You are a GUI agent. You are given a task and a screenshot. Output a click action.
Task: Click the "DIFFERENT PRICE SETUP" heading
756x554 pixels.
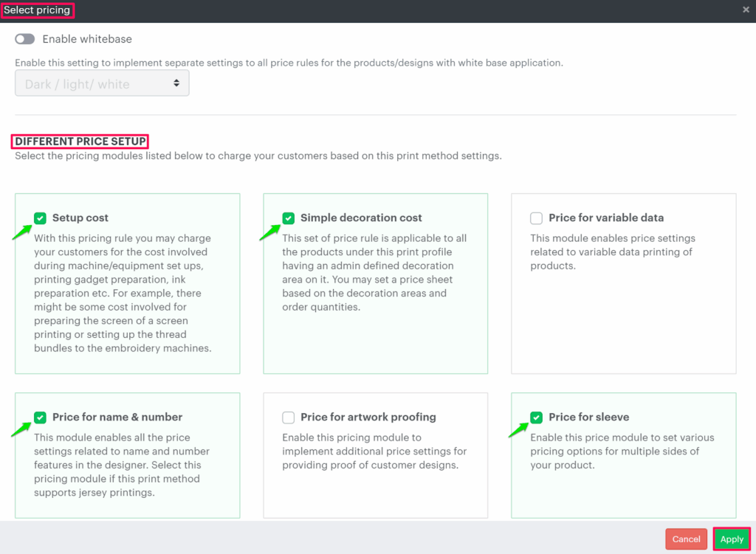click(80, 141)
